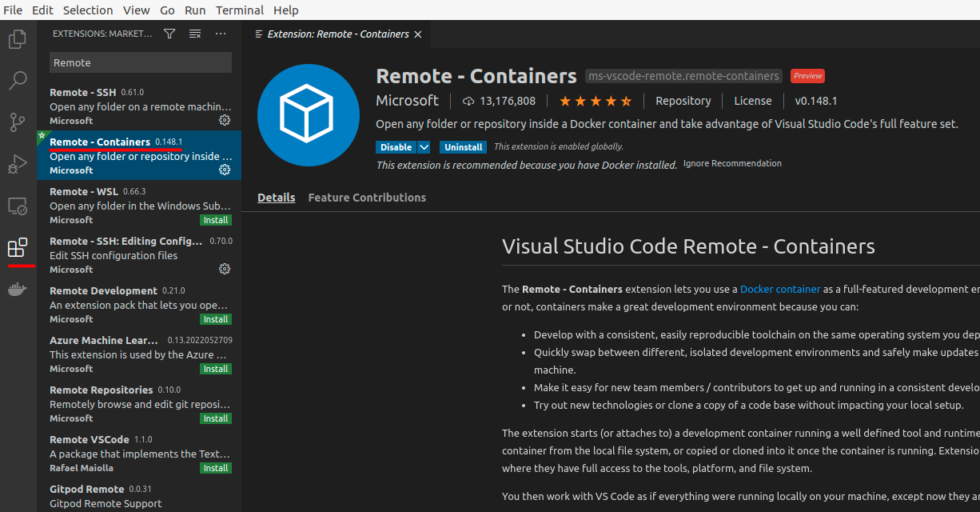980x512 pixels.
Task: Install the Remote - WSL extension
Action: tap(216, 219)
